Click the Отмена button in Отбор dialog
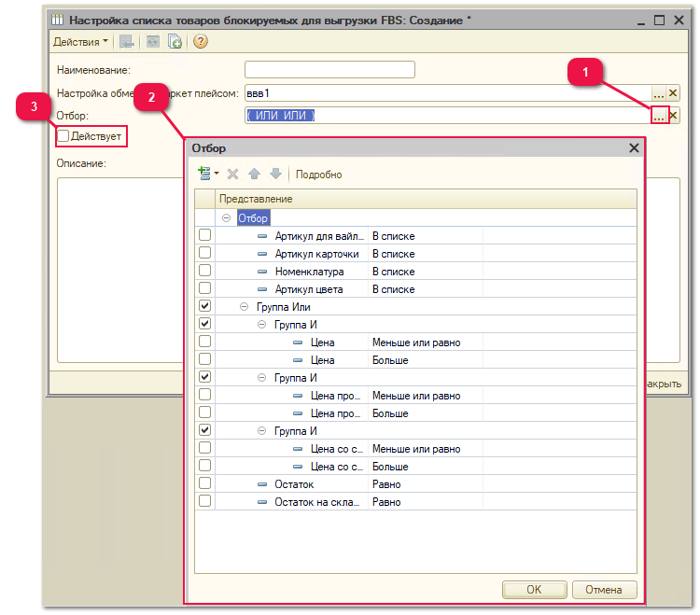This screenshot has width=700, height=615. coord(604,590)
